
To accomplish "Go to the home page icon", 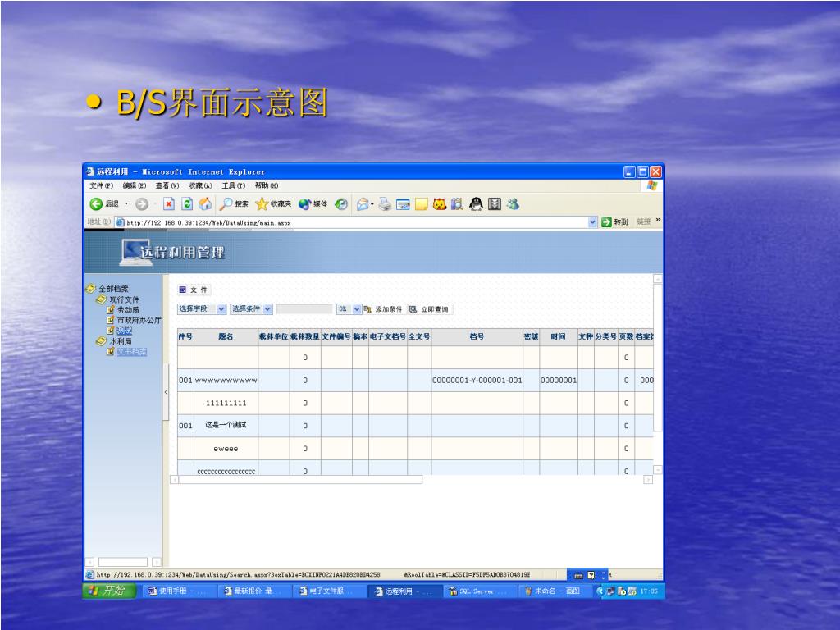I will (205, 204).
